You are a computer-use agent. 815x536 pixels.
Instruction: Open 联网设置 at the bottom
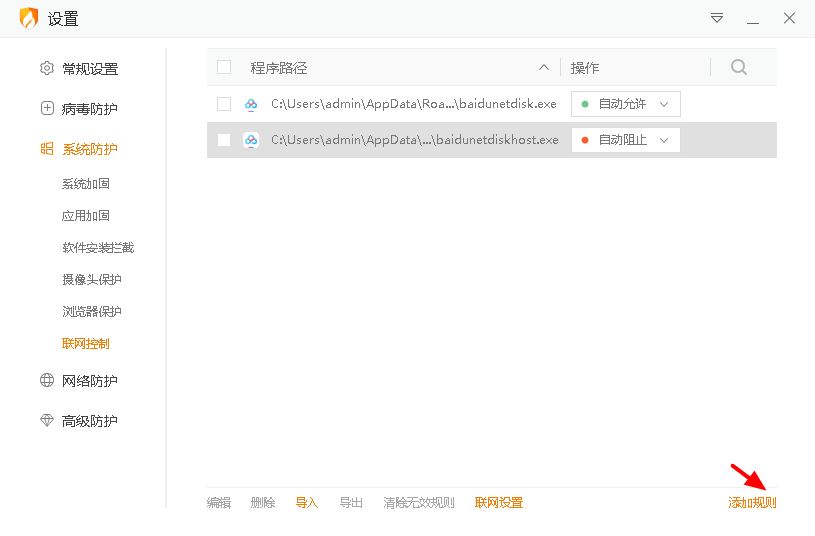[x=499, y=503]
